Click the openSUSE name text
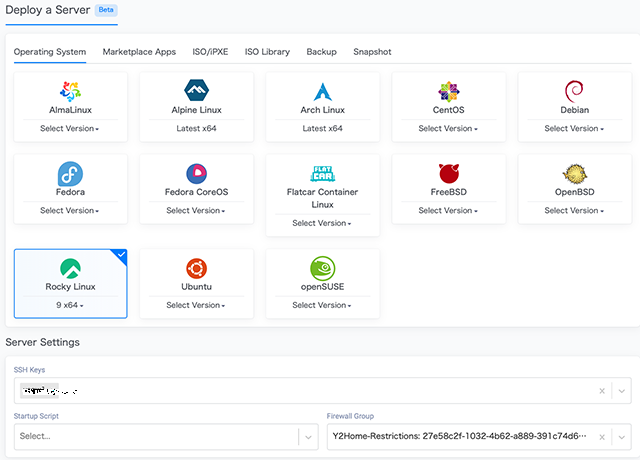The image size is (640, 460). (322, 287)
